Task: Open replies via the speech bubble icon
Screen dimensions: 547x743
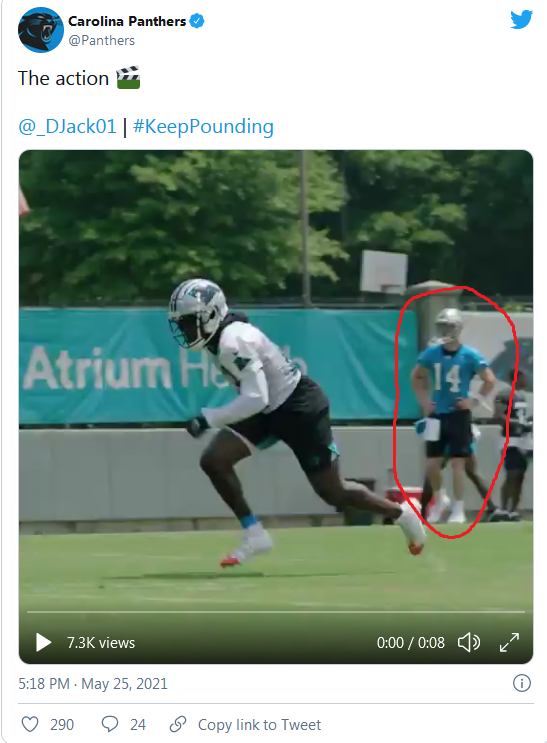Action: coord(109,724)
